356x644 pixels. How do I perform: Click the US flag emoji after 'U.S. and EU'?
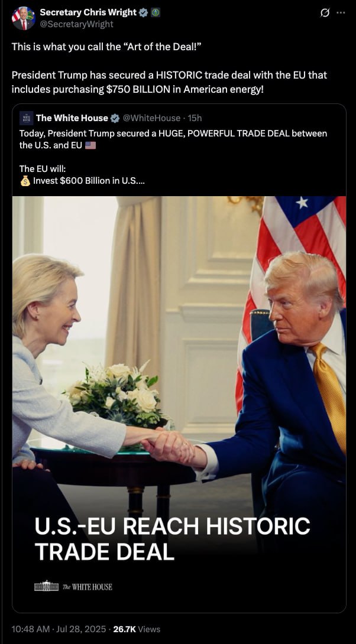point(90,145)
